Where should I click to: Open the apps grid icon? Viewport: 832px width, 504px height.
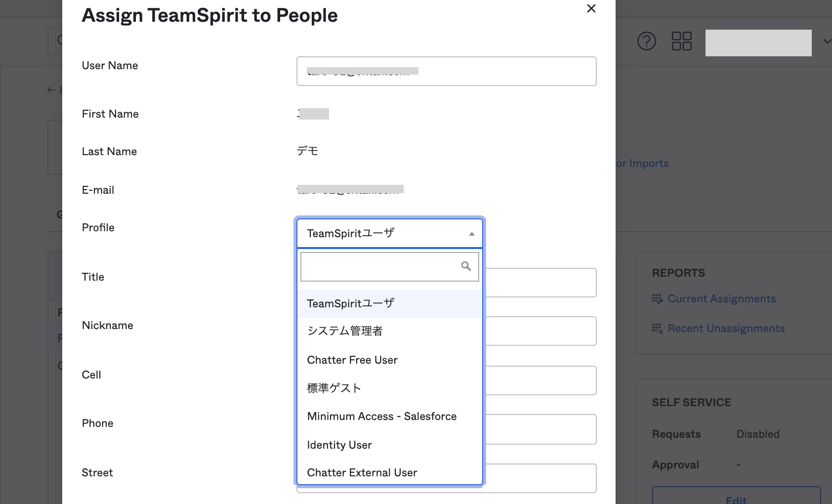click(681, 41)
